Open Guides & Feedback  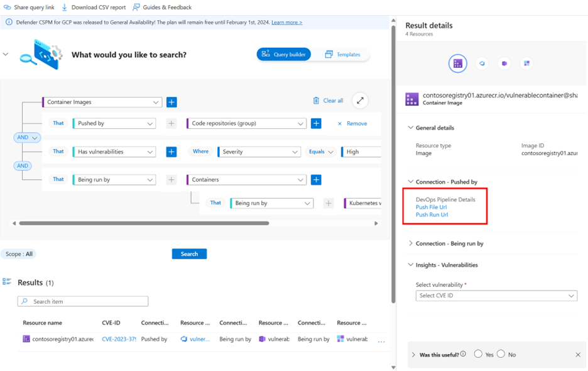162,7
